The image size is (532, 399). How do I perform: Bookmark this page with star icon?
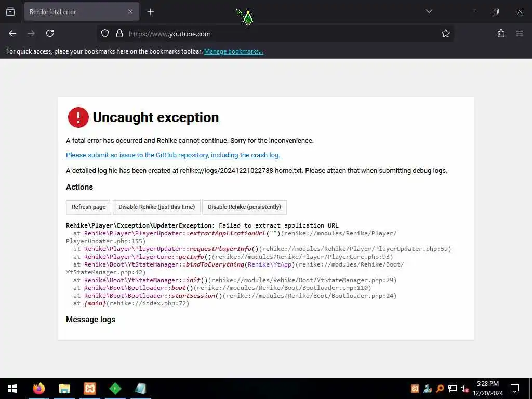click(445, 34)
